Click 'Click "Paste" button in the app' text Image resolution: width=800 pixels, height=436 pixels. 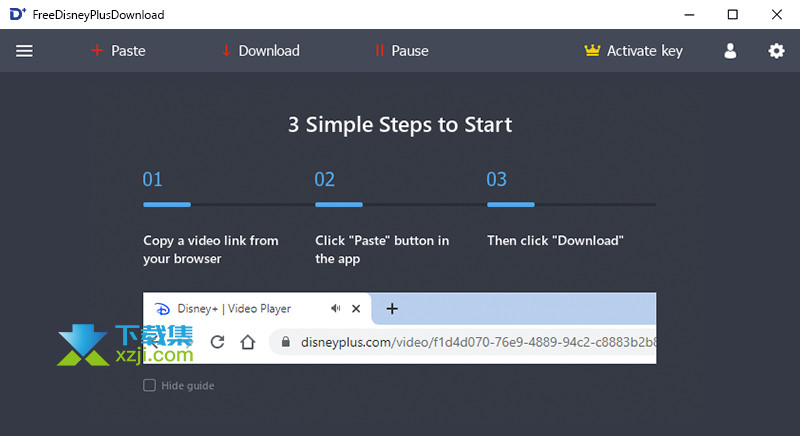382,249
